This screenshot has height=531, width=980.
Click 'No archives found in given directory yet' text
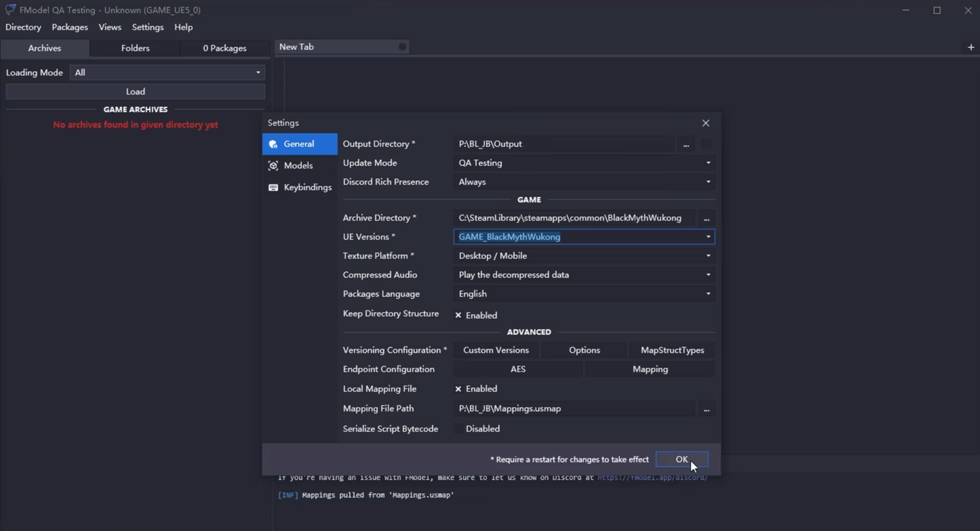pyautogui.click(x=135, y=125)
